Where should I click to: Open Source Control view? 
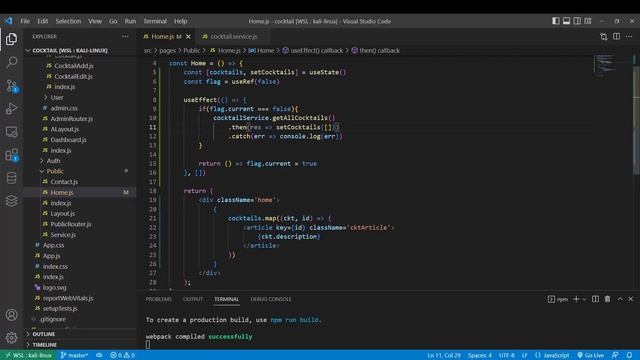(11, 86)
